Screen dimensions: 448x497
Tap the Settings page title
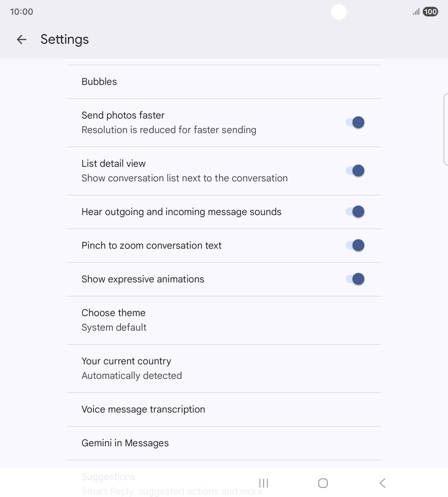coord(65,39)
